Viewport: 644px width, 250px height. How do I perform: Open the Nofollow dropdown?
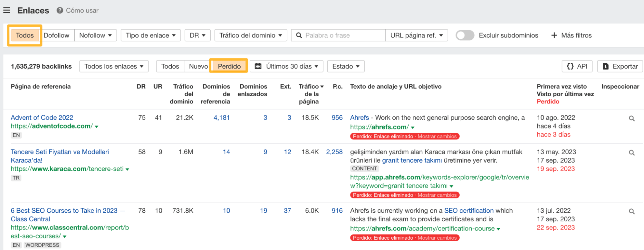tap(95, 35)
